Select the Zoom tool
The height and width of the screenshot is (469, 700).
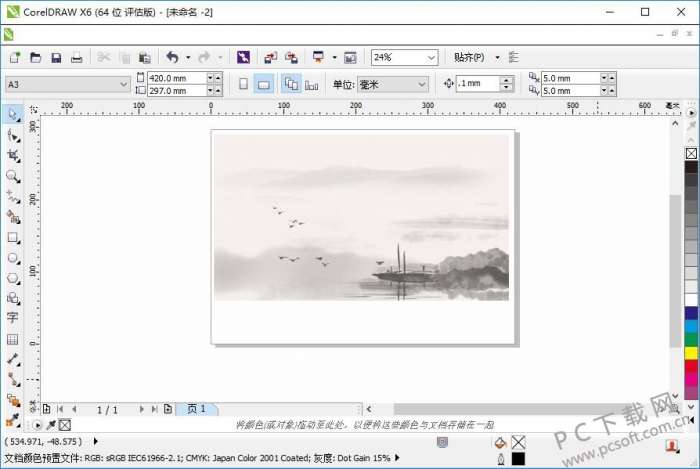(x=13, y=176)
